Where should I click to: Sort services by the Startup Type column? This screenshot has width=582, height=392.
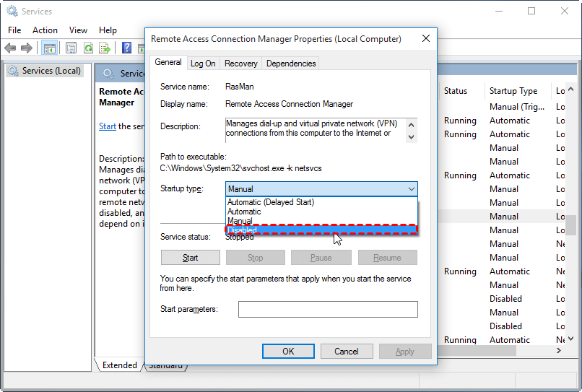[513, 91]
